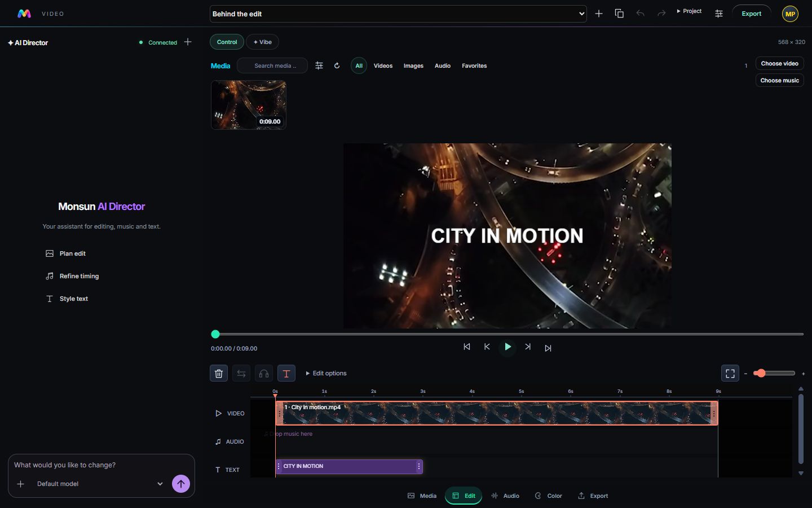Image resolution: width=812 pixels, height=508 pixels.
Task: Switch to Vibe mode
Action: [262, 42]
